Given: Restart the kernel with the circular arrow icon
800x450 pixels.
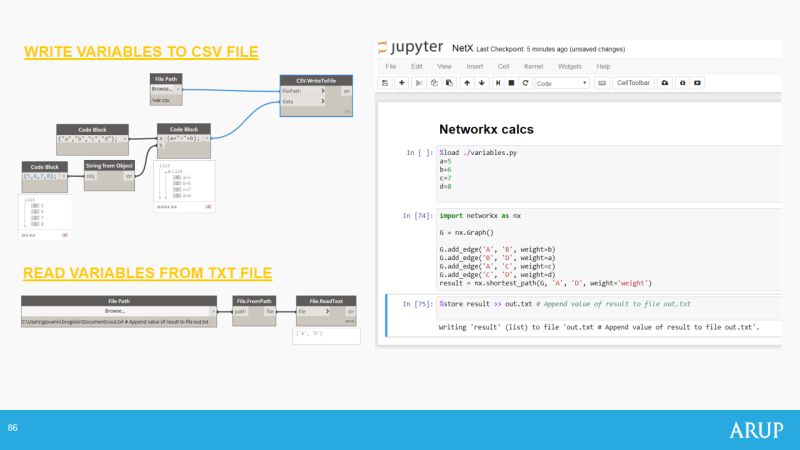Looking at the screenshot, I should [525, 83].
